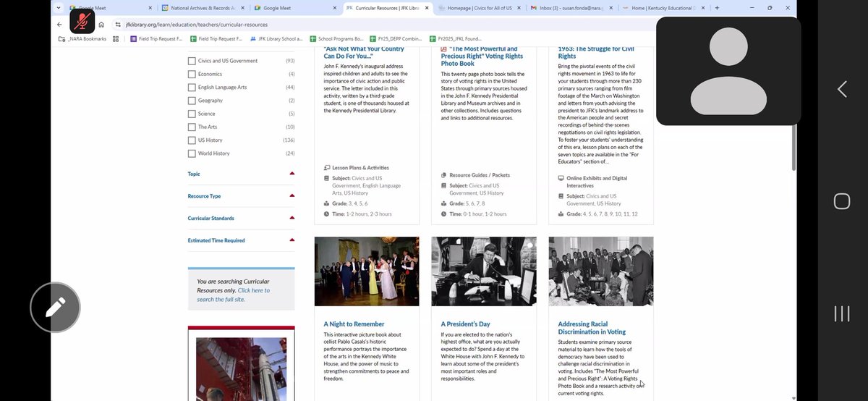Expand the Topic filter arrow

292,174
